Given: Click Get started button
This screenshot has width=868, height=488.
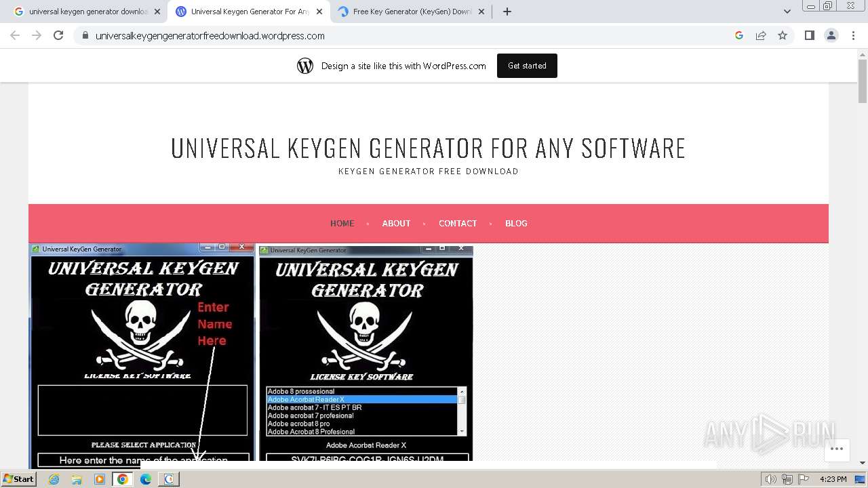Looking at the screenshot, I should pyautogui.click(x=527, y=66).
